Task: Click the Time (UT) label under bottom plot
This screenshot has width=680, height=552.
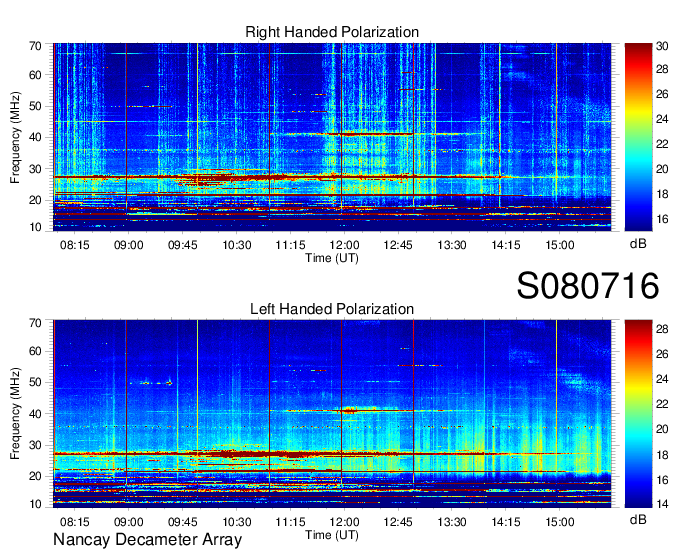Action: point(332,535)
